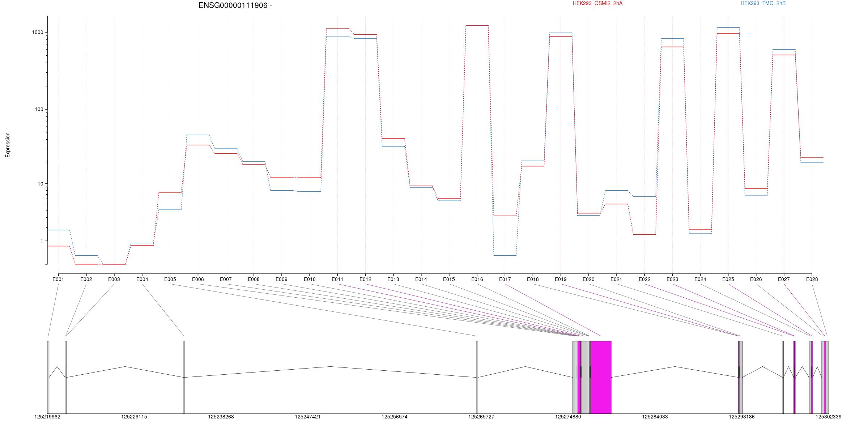Image resolution: width=868 pixels, height=434 pixels.
Task: Click the gray exon box near coordinate 125265727
Action: click(477, 377)
